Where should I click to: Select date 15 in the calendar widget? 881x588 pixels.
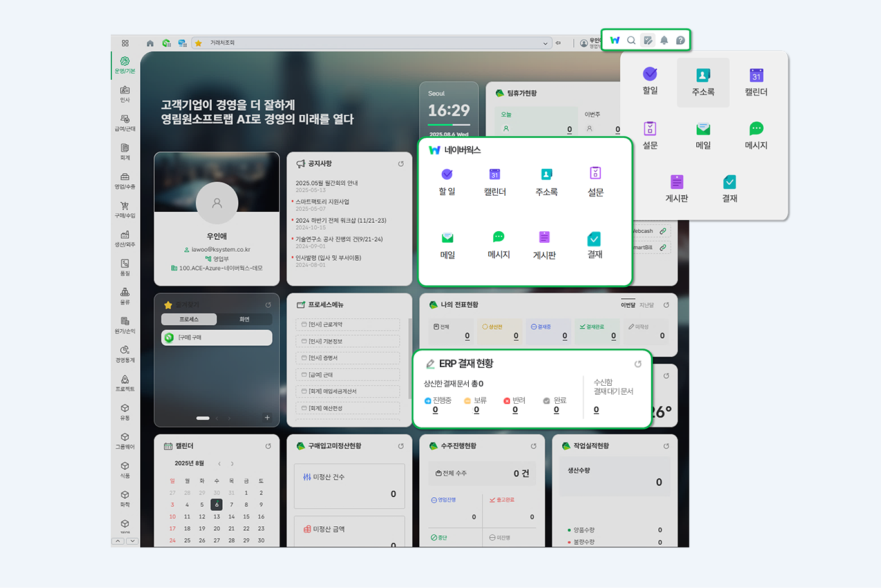pyautogui.click(x=246, y=517)
